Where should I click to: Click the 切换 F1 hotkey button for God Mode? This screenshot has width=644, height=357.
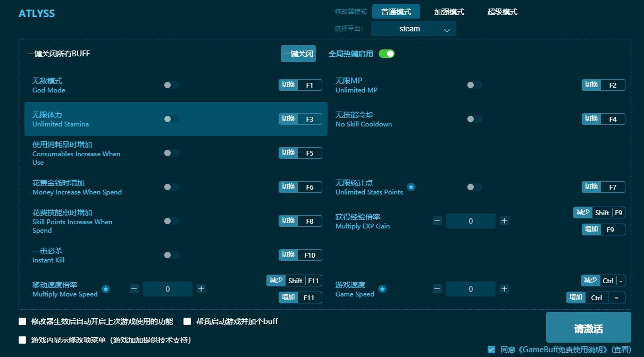tap(300, 85)
